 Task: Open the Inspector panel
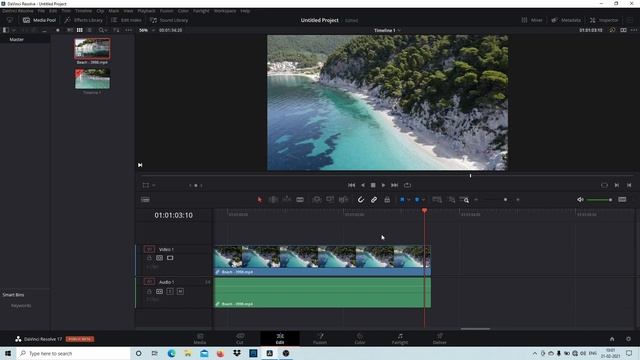(604, 20)
